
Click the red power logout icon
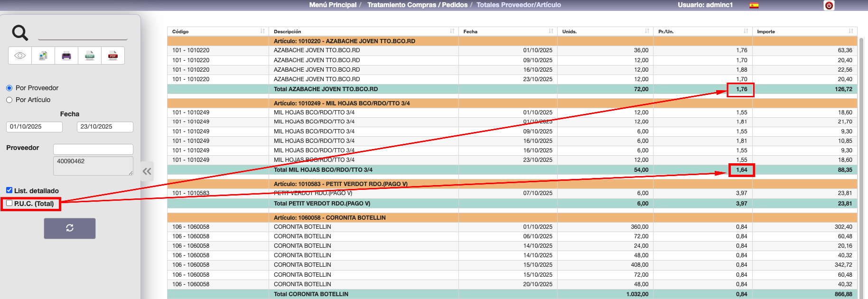pyautogui.click(x=829, y=5)
